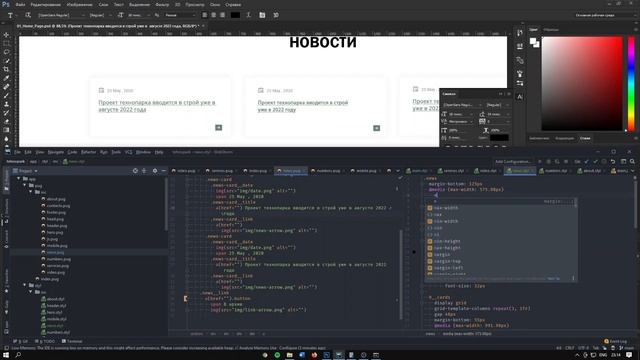Toggle the Character and Paragraph panels button

click(x=262, y=15)
